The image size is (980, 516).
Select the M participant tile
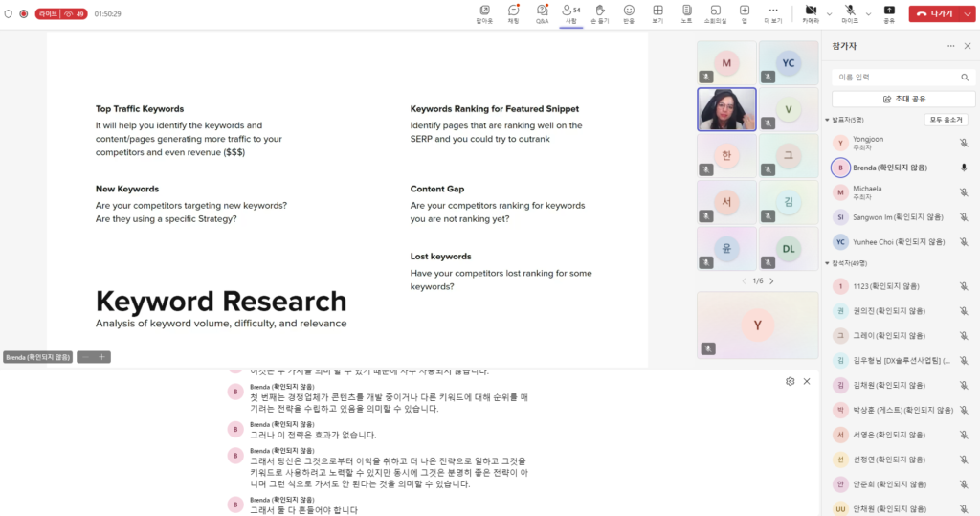point(726,62)
